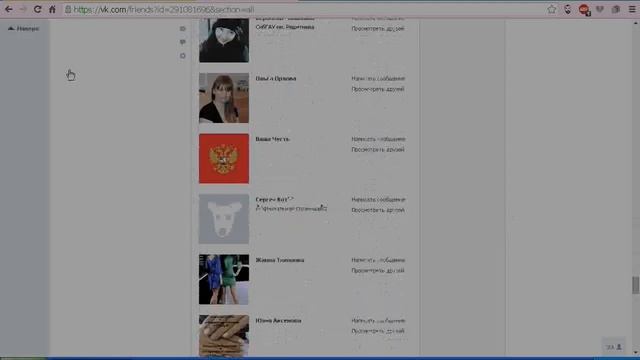
Task: Open the avatar showing two women in dresses
Action: coord(224,280)
